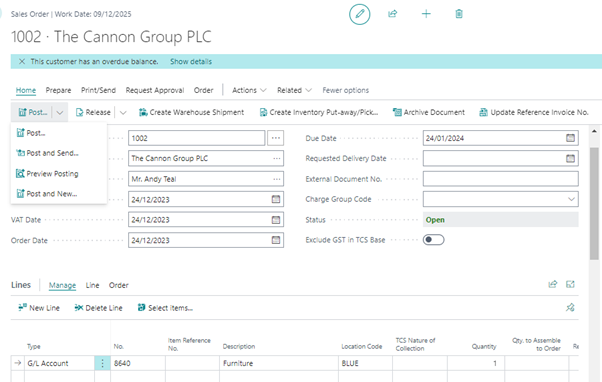This screenshot has height=382, width=602.
Task: Click Select items... button
Action: [165, 308]
